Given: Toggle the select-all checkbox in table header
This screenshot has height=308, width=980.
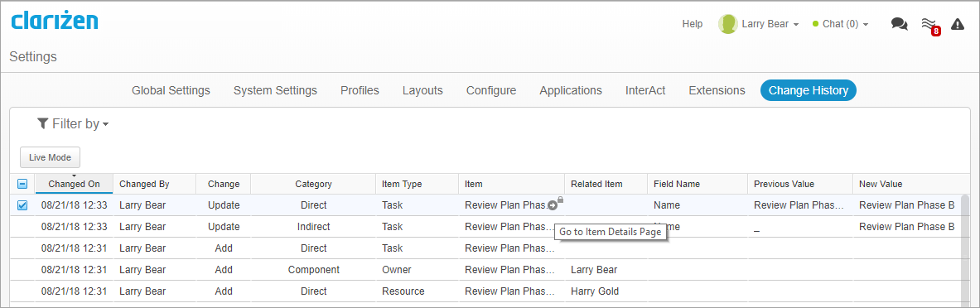Looking at the screenshot, I should point(22,184).
